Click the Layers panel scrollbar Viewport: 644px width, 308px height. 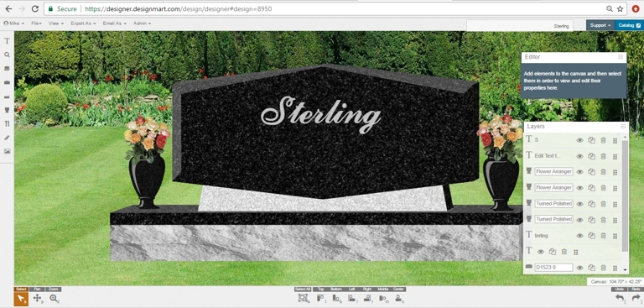tap(625, 196)
